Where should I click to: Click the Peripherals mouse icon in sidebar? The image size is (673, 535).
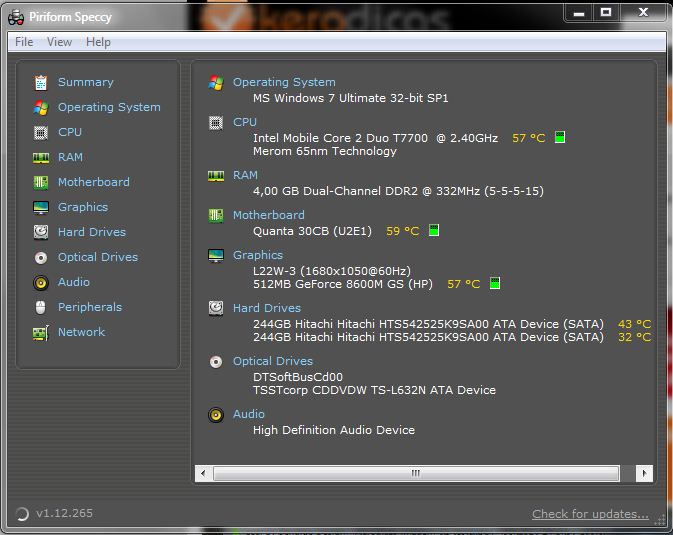coord(40,307)
